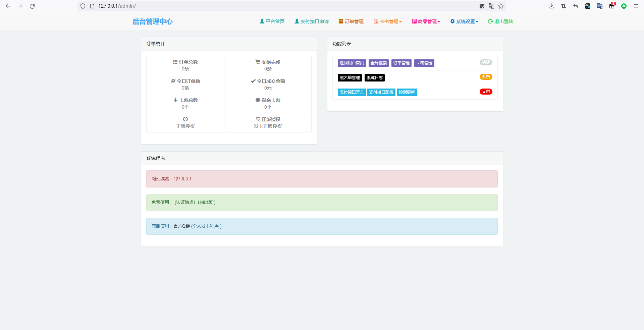This screenshot has width=644, height=330.
Task: Click the browser reload page icon
Action: (32, 6)
